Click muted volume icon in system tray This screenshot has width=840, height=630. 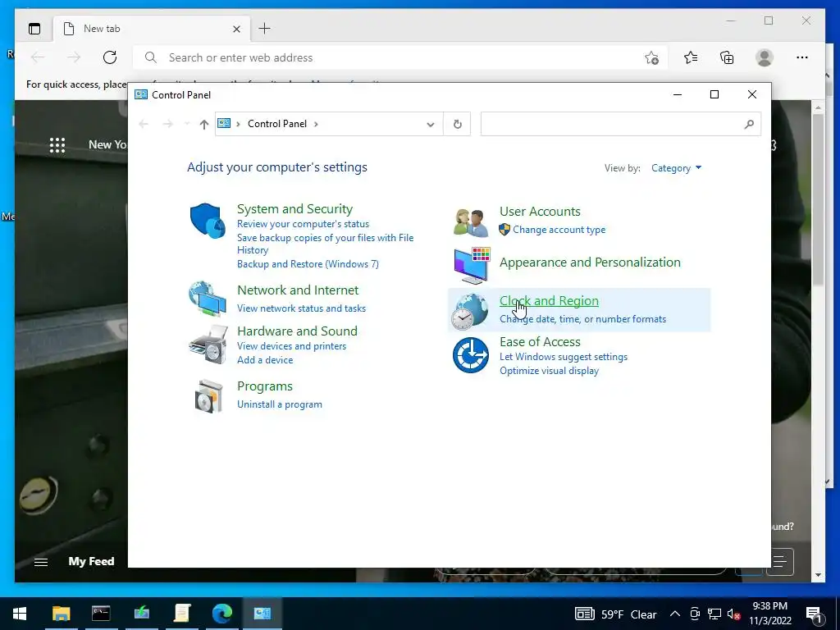(734, 614)
